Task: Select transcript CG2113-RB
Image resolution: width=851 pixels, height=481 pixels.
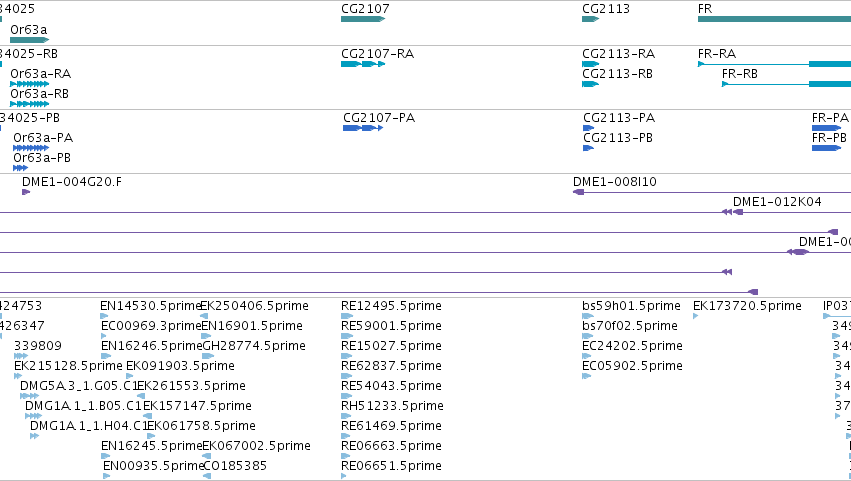Action: click(x=590, y=84)
